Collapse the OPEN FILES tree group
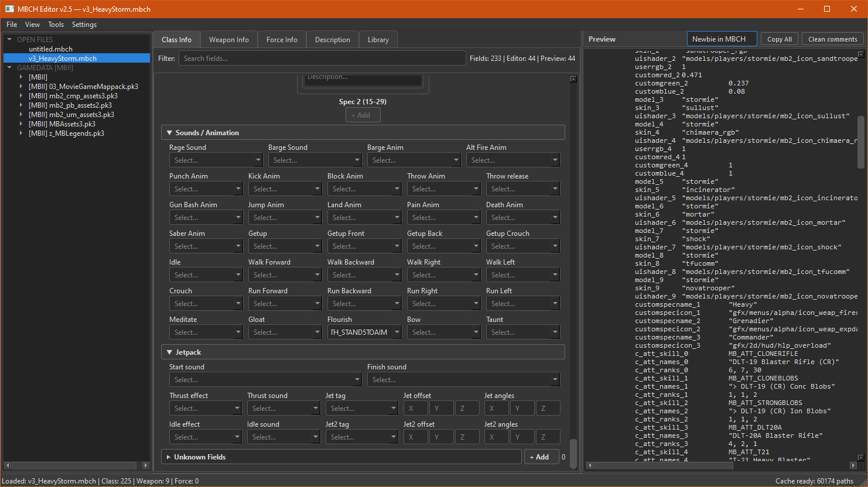This screenshot has height=487, width=868. 9,40
